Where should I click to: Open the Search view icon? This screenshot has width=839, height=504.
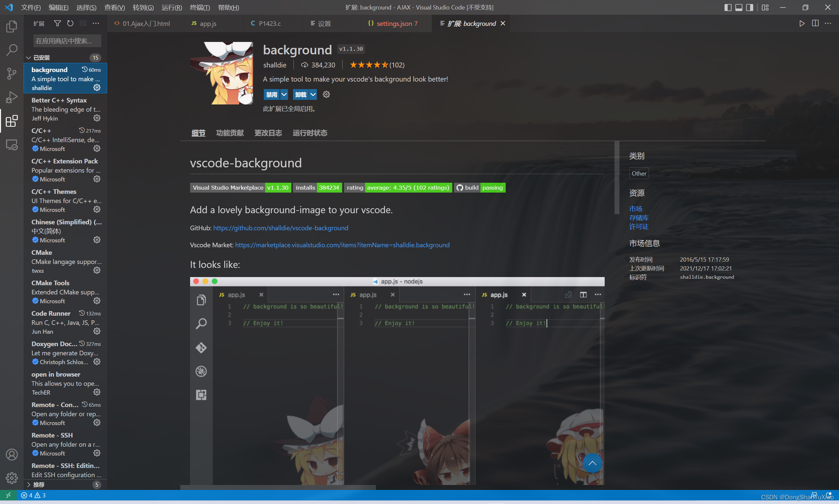[11, 50]
